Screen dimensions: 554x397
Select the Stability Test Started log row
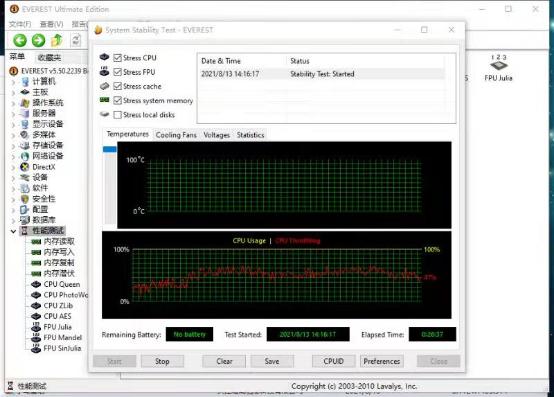[322, 74]
